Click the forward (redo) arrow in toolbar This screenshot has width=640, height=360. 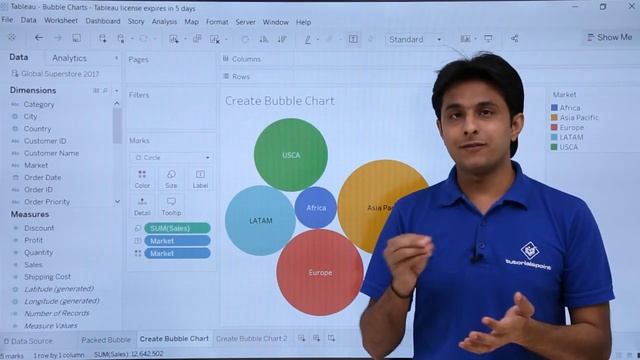[x=58, y=38]
